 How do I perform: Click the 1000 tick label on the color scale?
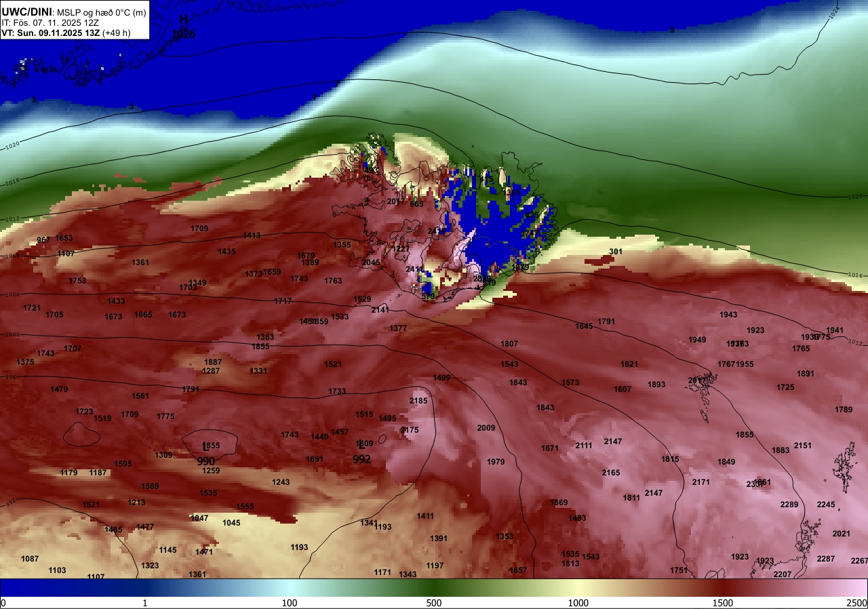578,603
